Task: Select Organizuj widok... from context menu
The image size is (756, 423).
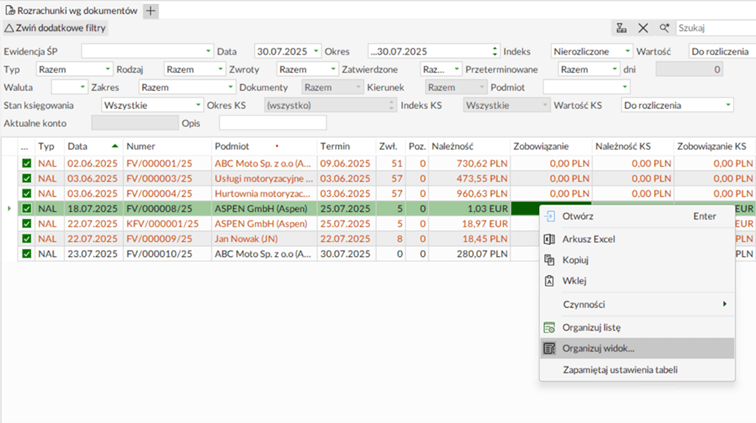Action: 598,348
